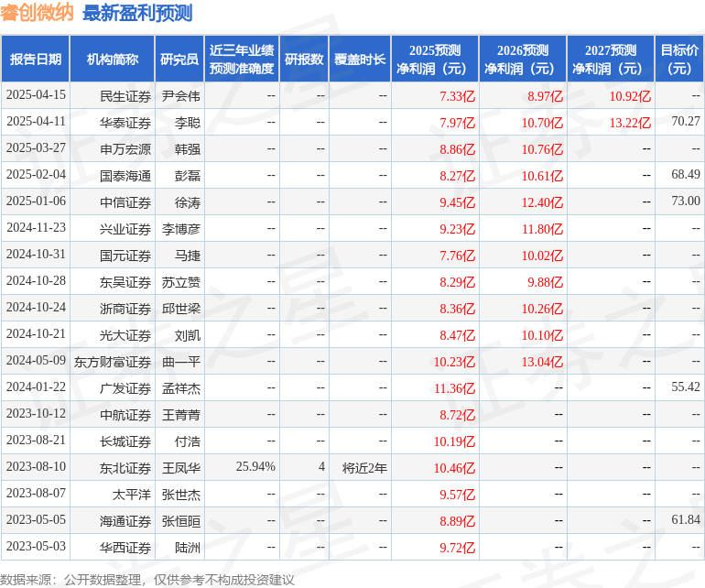
Task: Click institution 国元证券
Action: point(125,256)
